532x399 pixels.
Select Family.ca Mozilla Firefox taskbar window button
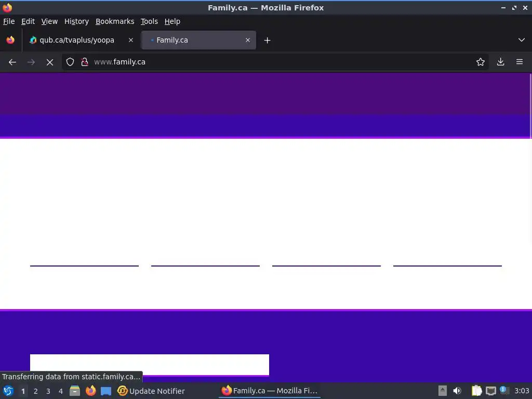[x=270, y=391]
